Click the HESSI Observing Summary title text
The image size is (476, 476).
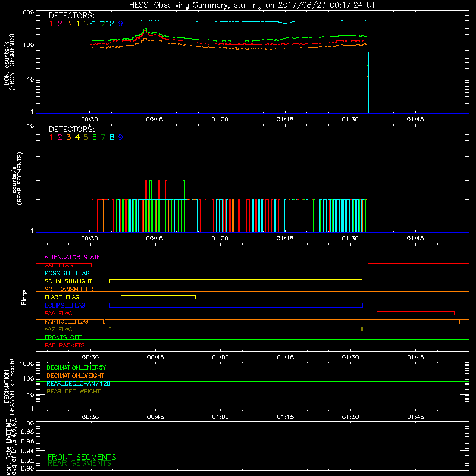(252, 5)
